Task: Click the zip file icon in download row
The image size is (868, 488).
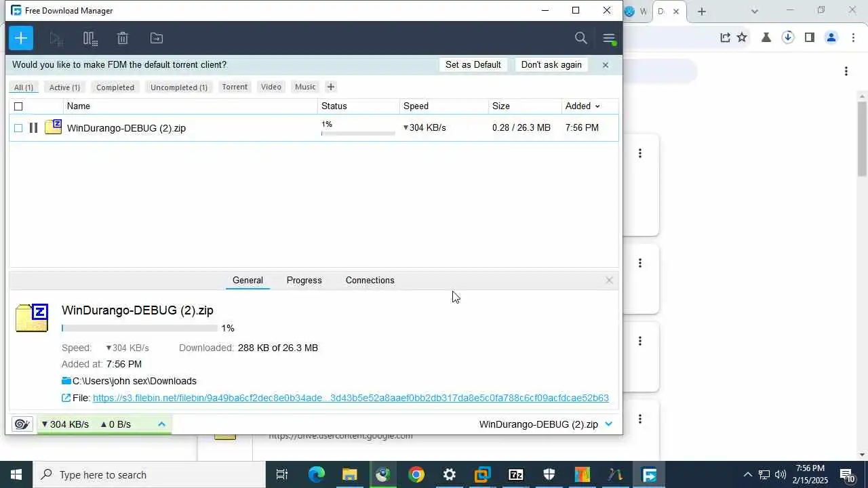Action: click(x=53, y=127)
